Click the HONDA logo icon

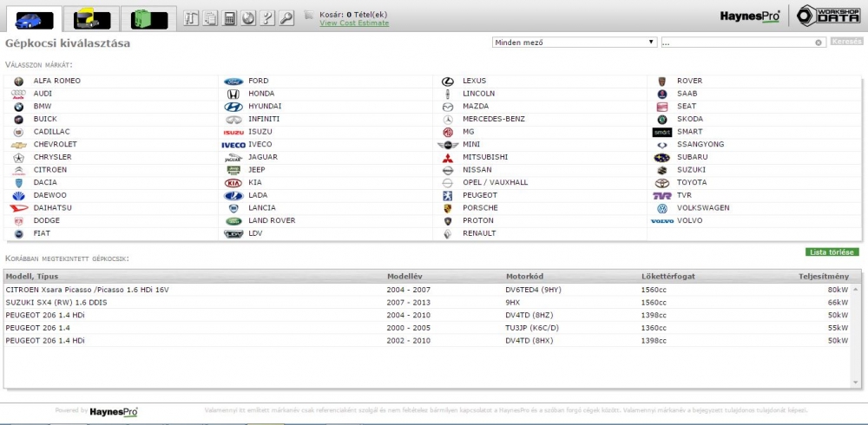[233, 94]
